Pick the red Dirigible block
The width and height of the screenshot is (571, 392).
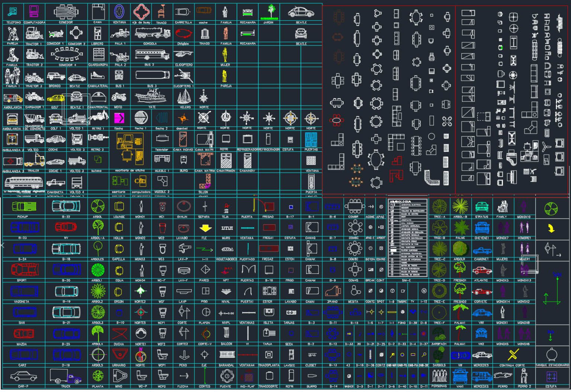coord(184,34)
